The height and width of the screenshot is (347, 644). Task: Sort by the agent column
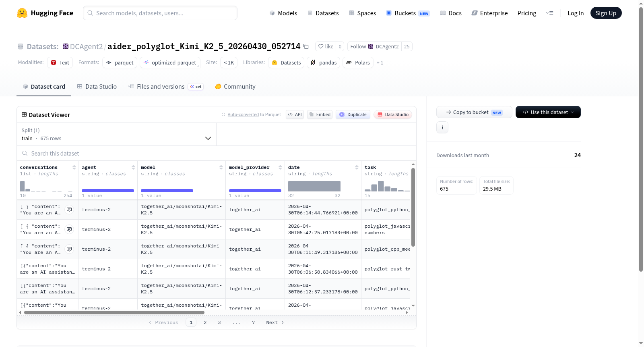point(133,167)
